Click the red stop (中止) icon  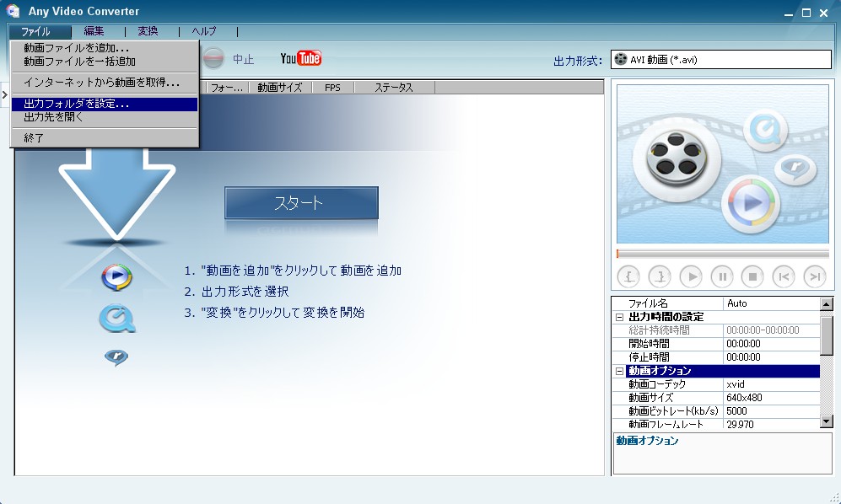[213, 58]
